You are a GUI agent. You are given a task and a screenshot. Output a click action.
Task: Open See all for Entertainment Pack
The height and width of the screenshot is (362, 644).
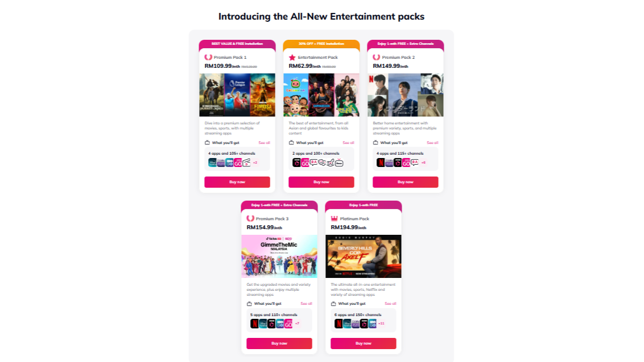348,143
